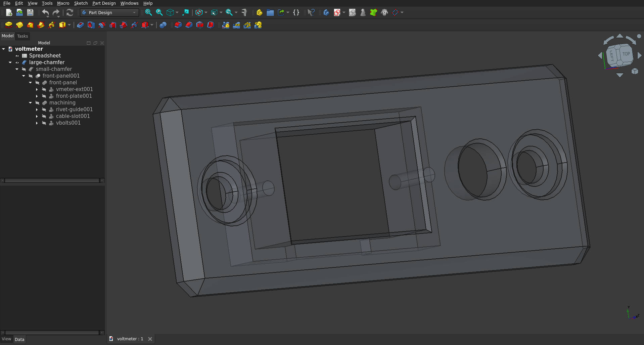Click the TOP face of navigation cube
The height and width of the screenshot is (345, 644).
coord(626,54)
